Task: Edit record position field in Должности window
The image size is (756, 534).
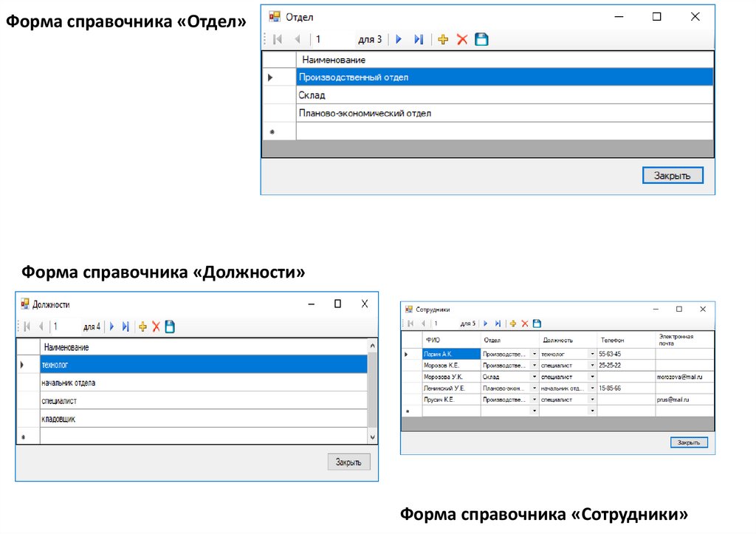Action: tap(66, 326)
